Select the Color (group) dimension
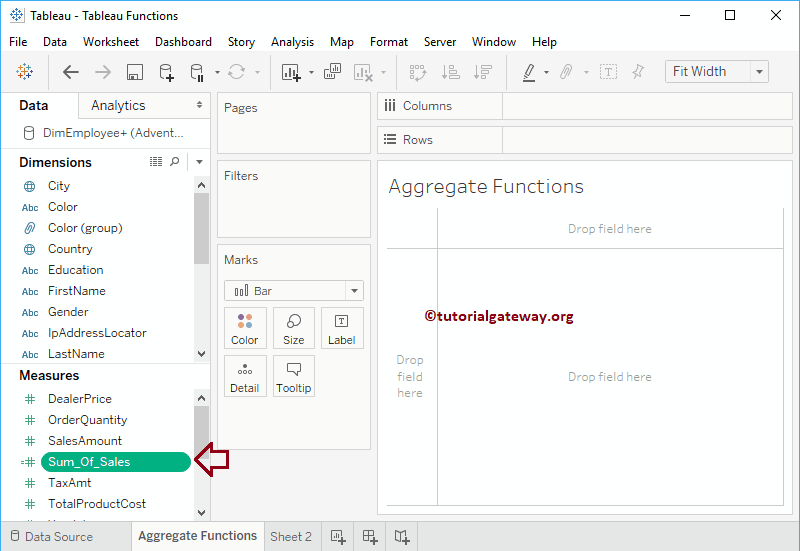 85,228
